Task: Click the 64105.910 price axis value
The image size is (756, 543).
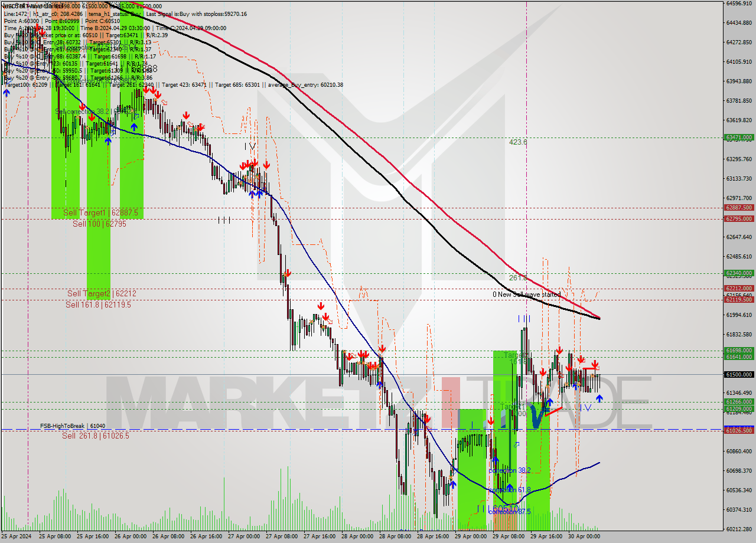Action: [x=739, y=61]
